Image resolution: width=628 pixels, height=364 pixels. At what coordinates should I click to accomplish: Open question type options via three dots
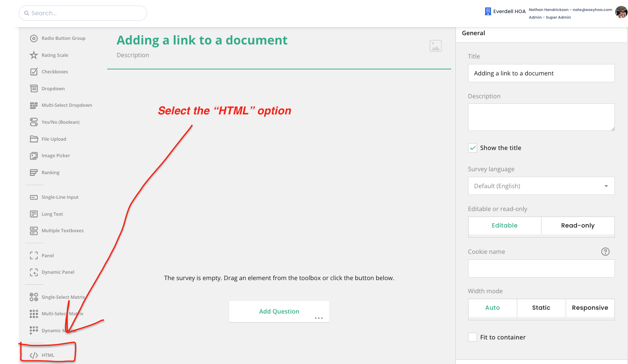point(319,318)
